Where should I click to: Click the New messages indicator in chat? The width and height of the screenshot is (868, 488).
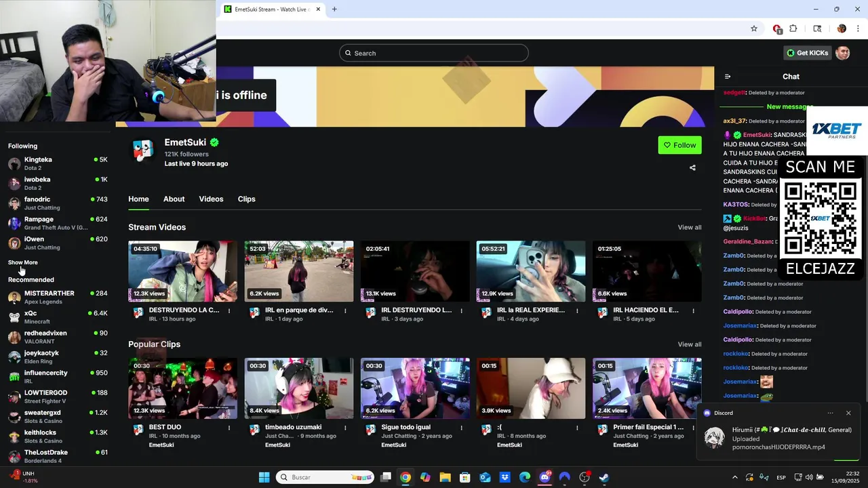[x=789, y=106]
